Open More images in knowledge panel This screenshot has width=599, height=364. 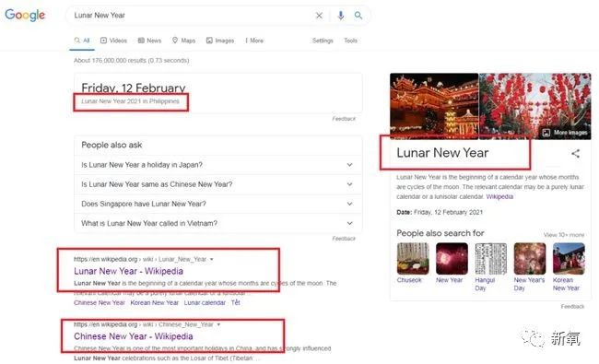click(565, 133)
